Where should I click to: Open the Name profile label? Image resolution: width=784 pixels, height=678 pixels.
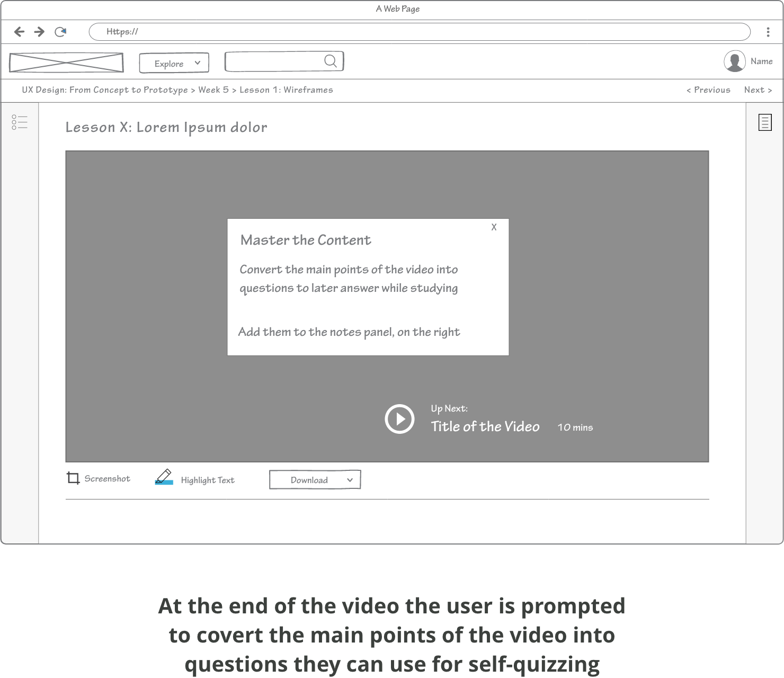point(761,61)
